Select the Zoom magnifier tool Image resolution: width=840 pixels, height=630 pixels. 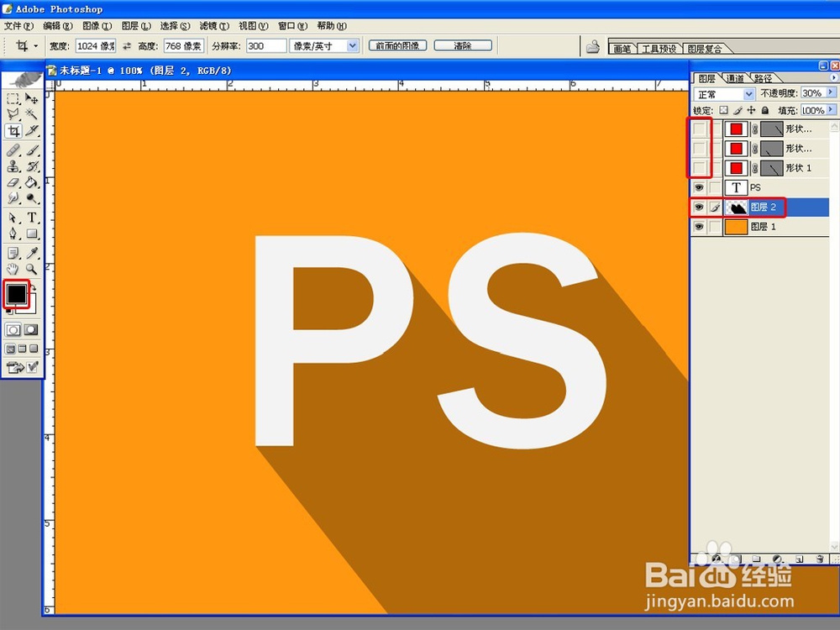(32, 269)
